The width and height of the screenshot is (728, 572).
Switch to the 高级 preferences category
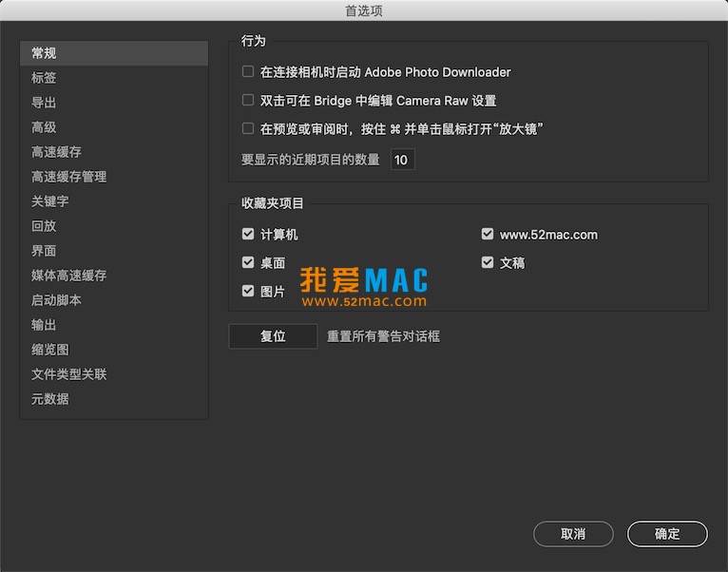[114, 127]
